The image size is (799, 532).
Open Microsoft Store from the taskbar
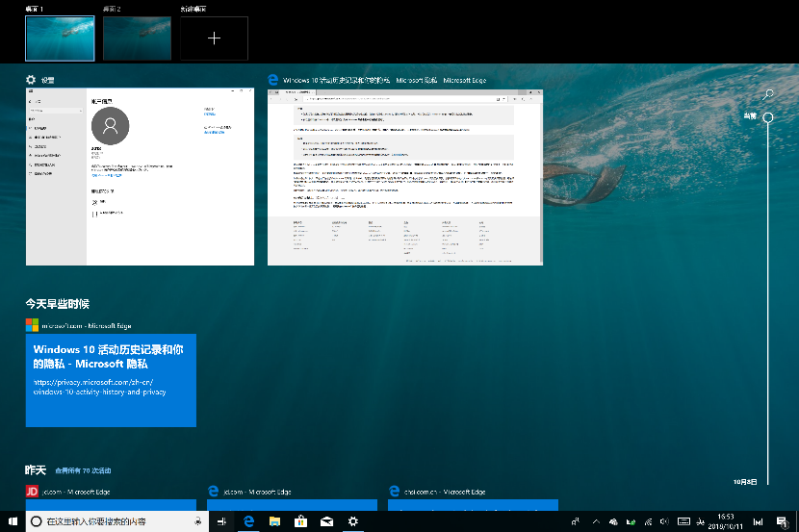pos(300,521)
